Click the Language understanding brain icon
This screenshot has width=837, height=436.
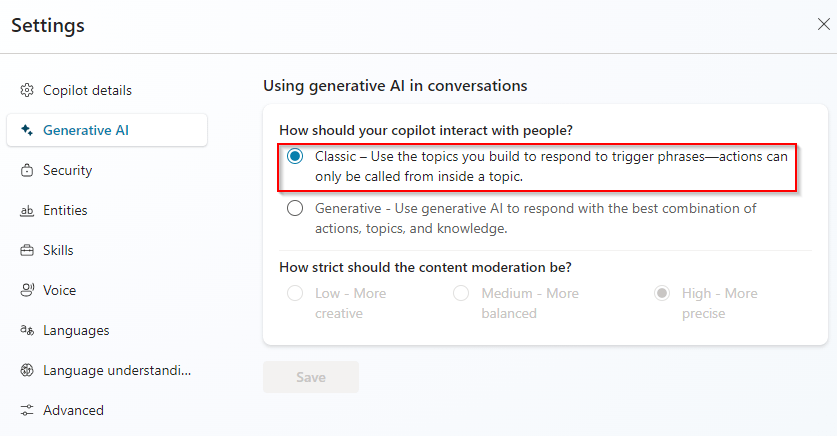coord(27,370)
